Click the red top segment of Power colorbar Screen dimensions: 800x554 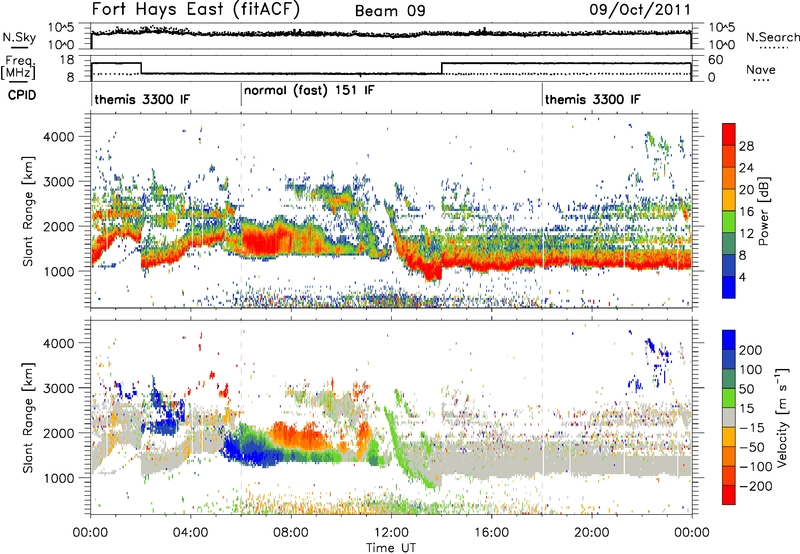[x=729, y=135]
